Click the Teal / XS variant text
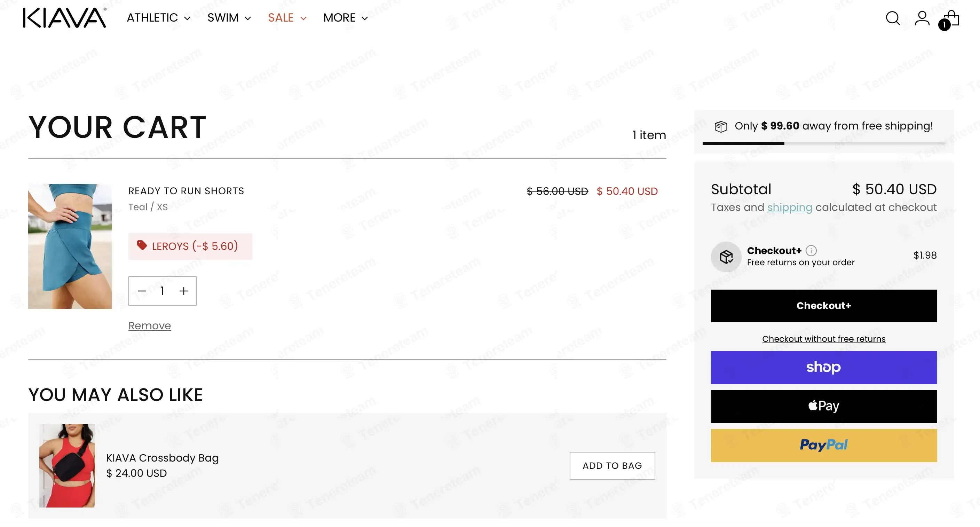The width and height of the screenshot is (980, 527). click(x=148, y=207)
